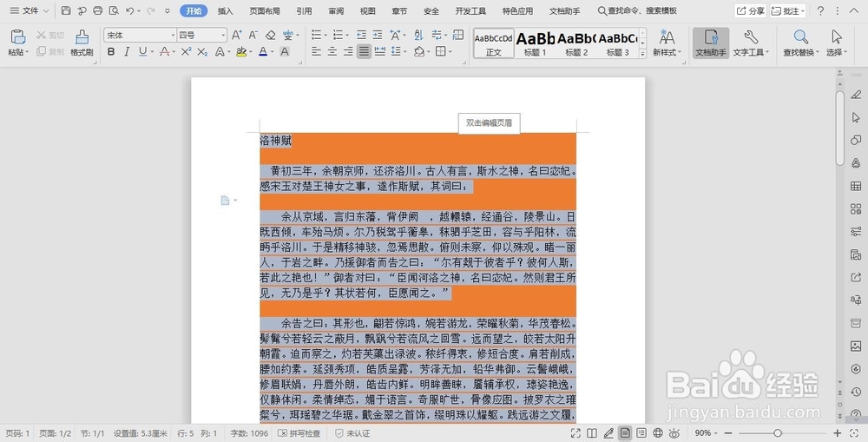Increase the paragraph indent
Screen dimensions: 868x442
click(x=378, y=35)
